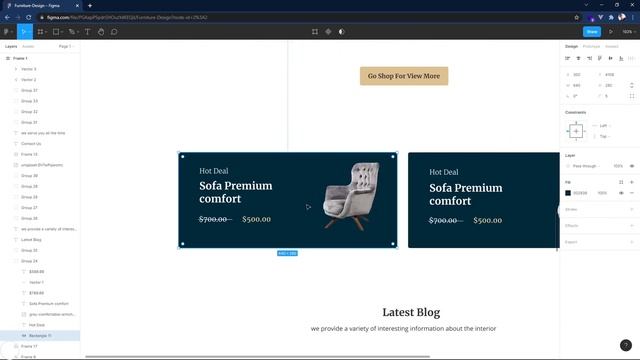
Task: Click the align left icon
Action: pos(567,58)
